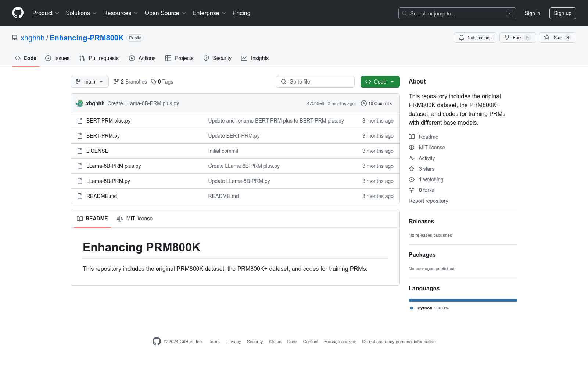Image resolution: width=588 pixels, height=368 pixels.
Task: Switch to the Issues tab
Action: (57, 58)
